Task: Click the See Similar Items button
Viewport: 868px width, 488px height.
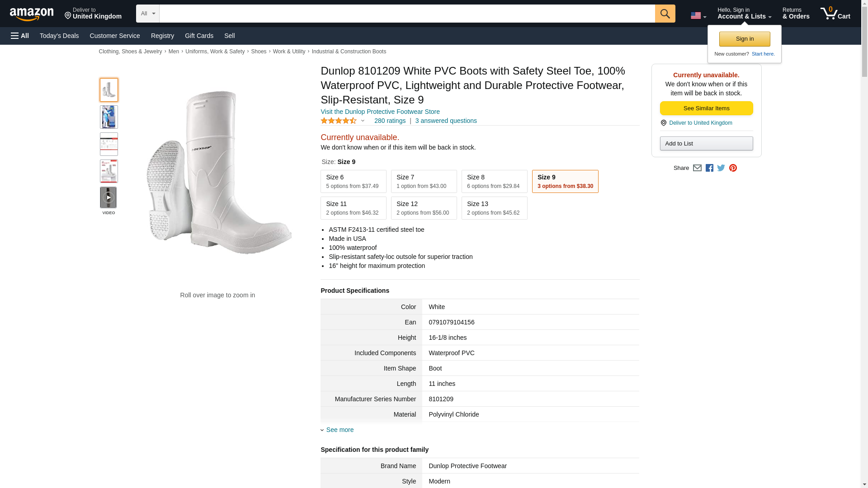Action: click(706, 108)
